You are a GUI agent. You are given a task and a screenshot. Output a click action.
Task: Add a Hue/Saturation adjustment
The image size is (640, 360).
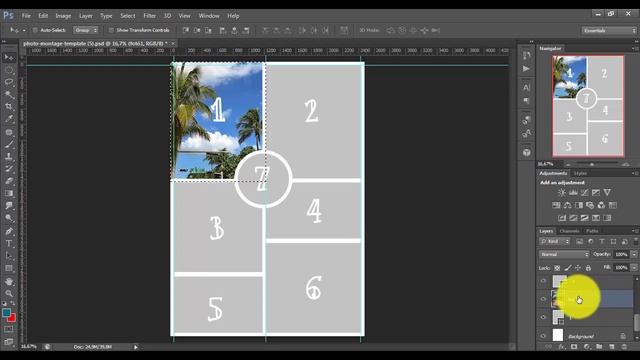[x=556, y=205]
